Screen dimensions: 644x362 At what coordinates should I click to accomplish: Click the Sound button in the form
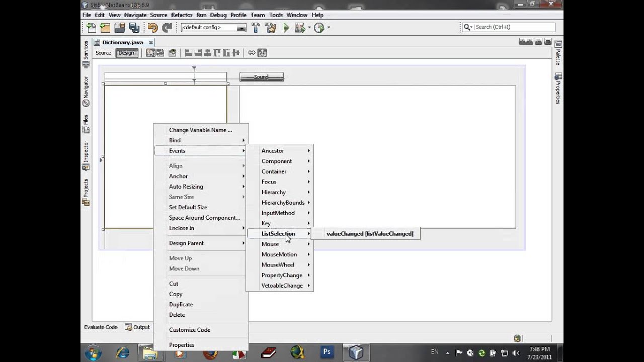261,77
